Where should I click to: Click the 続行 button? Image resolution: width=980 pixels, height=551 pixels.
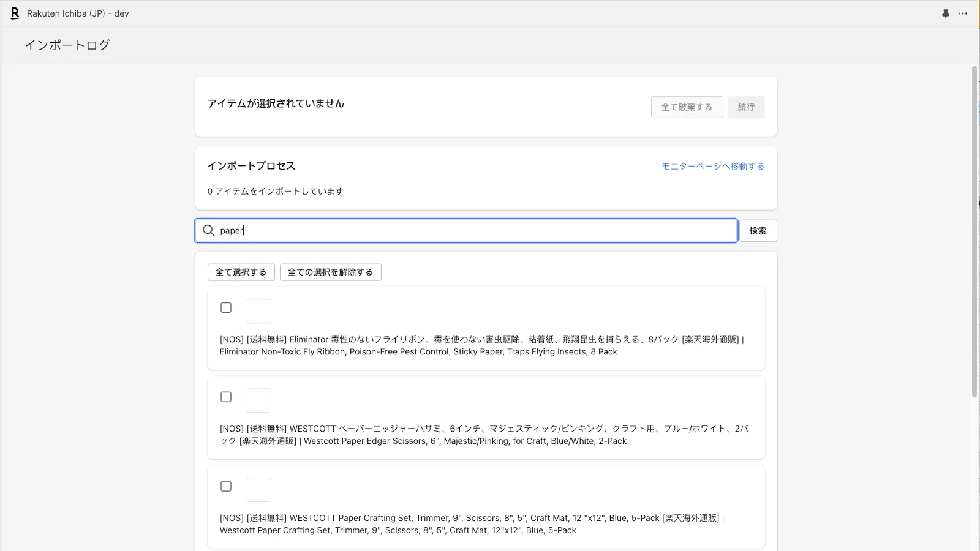point(746,107)
